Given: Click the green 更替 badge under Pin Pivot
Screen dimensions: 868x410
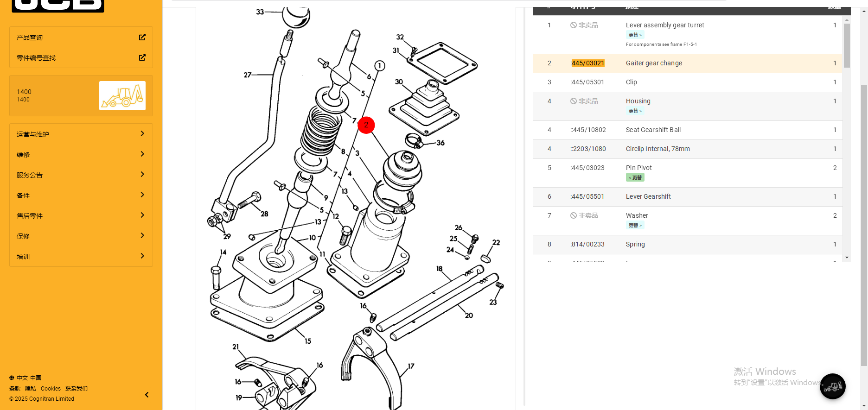Looking at the screenshot, I should 635,178.
